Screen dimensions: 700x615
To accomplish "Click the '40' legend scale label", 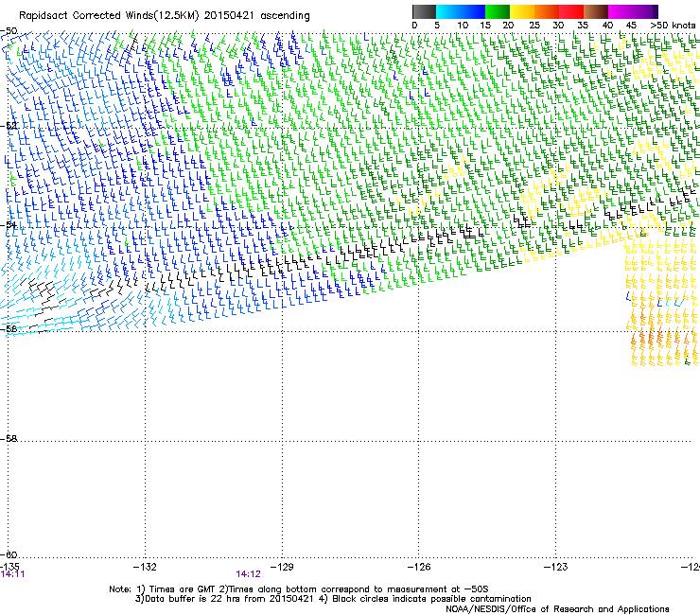I will 607,26.
